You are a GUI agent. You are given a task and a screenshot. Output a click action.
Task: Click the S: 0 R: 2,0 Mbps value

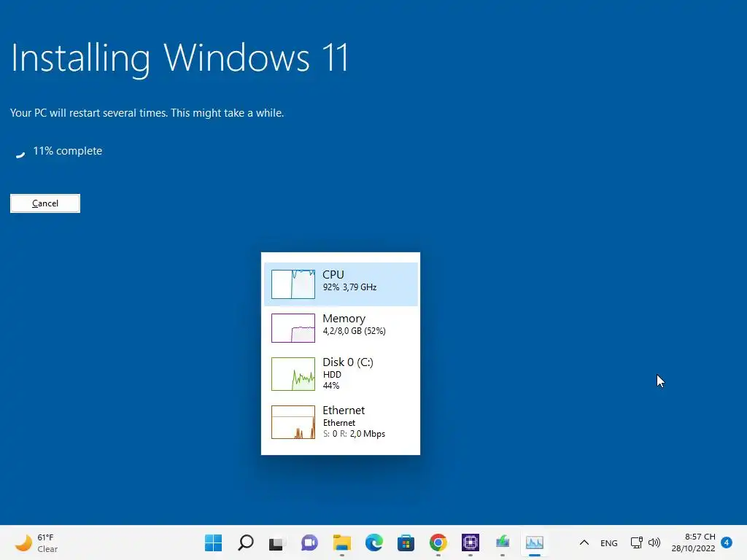coord(354,434)
